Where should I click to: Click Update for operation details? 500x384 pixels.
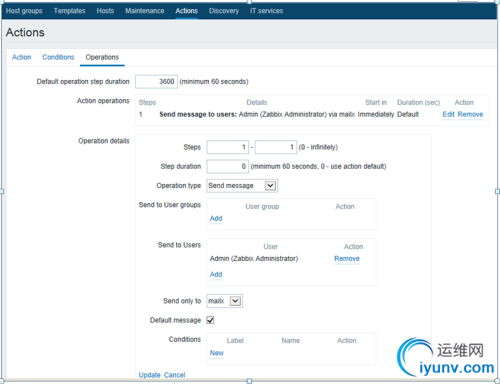point(149,375)
